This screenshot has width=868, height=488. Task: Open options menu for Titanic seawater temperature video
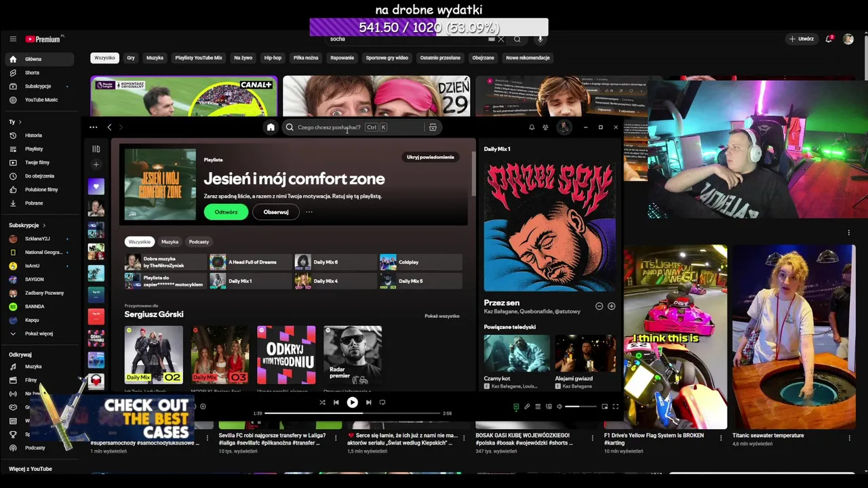849,438
